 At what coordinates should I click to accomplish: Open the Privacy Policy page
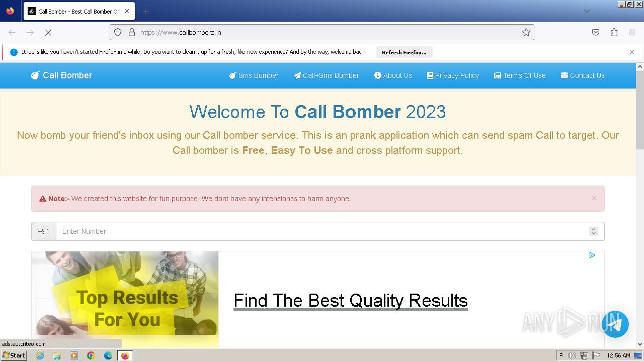pos(453,75)
